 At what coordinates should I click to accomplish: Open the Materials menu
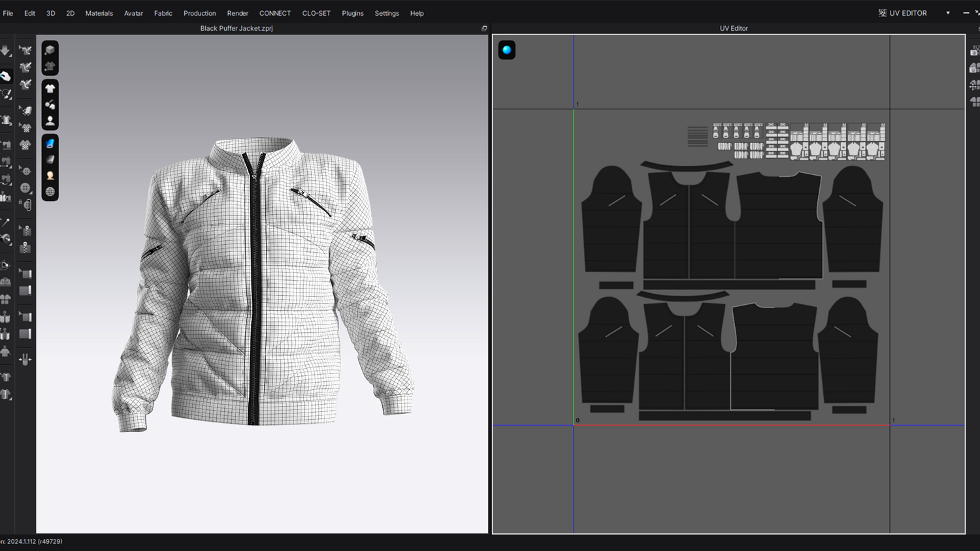coord(99,13)
